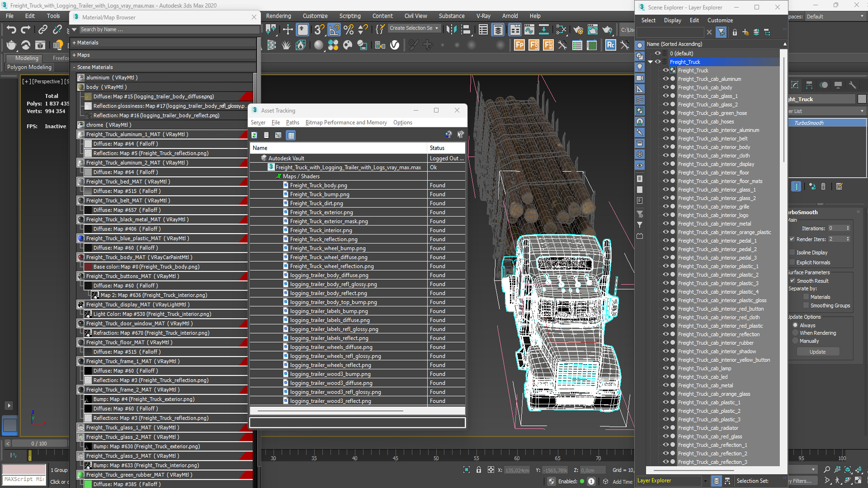Open the Modifier List dropdown
868x488 pixels.
coord(826,111)
